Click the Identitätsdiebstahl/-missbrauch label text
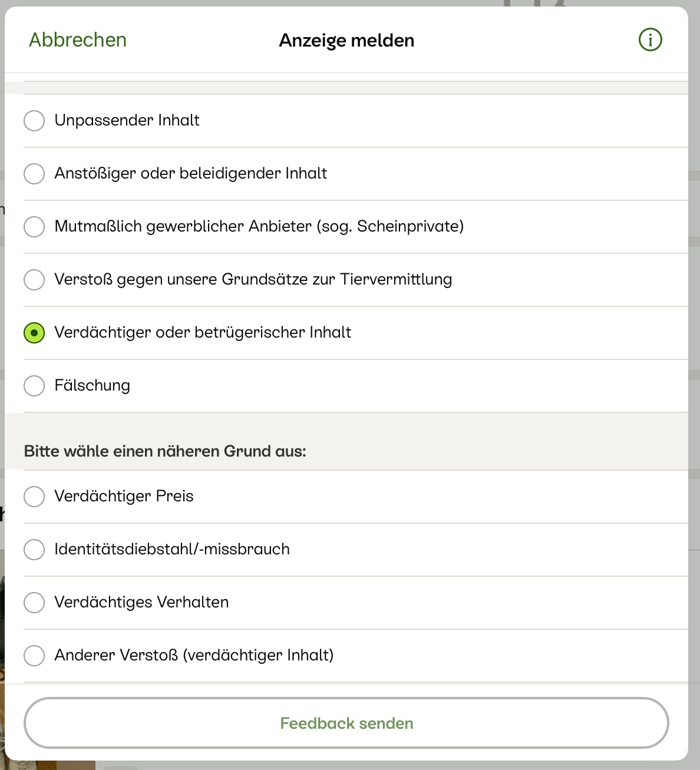The image size is (700, 770). [172, 549]
